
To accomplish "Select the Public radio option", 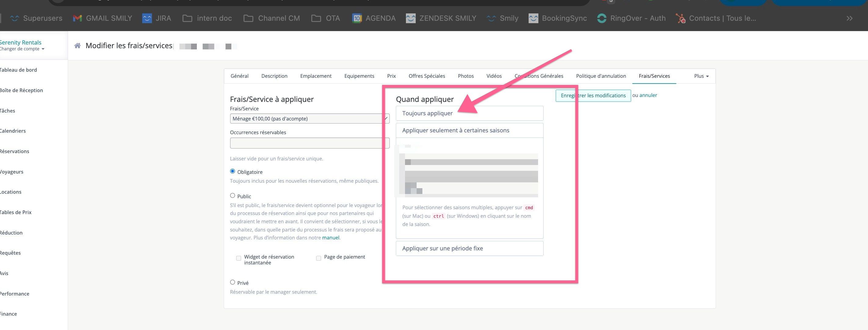I will coord(233,195).
